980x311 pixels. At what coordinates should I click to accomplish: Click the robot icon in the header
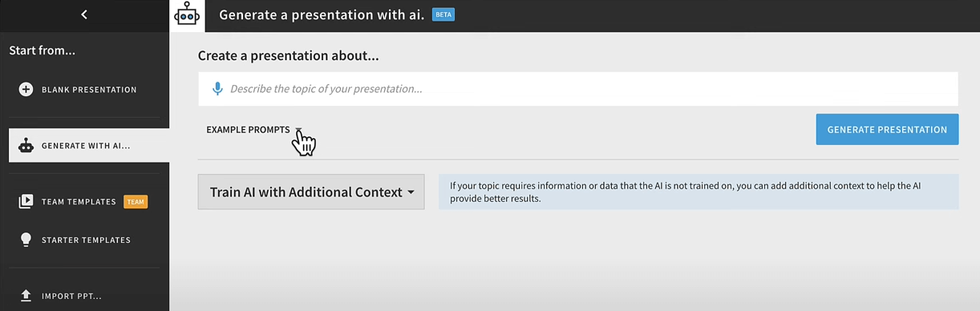[x=186, y=15]
